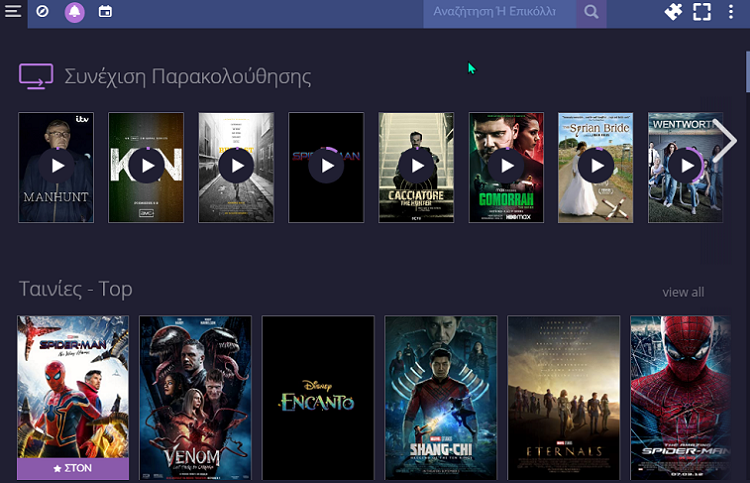Resume Gomorrah series
This screenshot has height=483, width=750.
(x=506, y=167)
